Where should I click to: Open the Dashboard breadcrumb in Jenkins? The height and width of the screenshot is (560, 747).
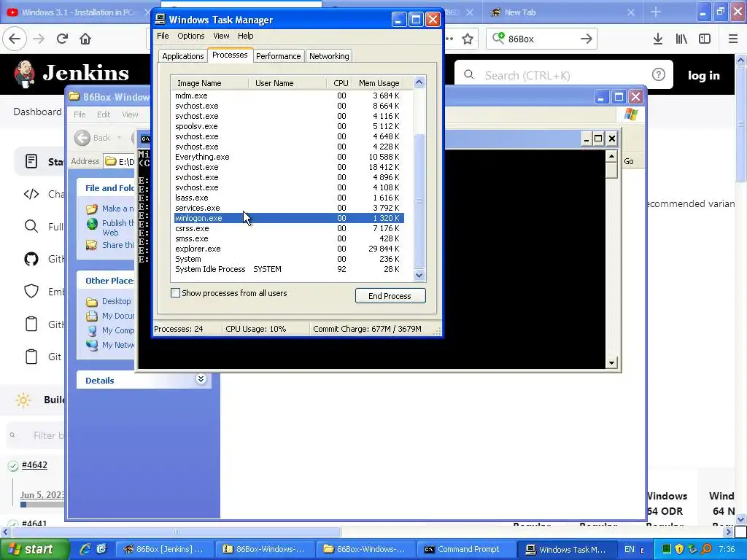point(37,112)
